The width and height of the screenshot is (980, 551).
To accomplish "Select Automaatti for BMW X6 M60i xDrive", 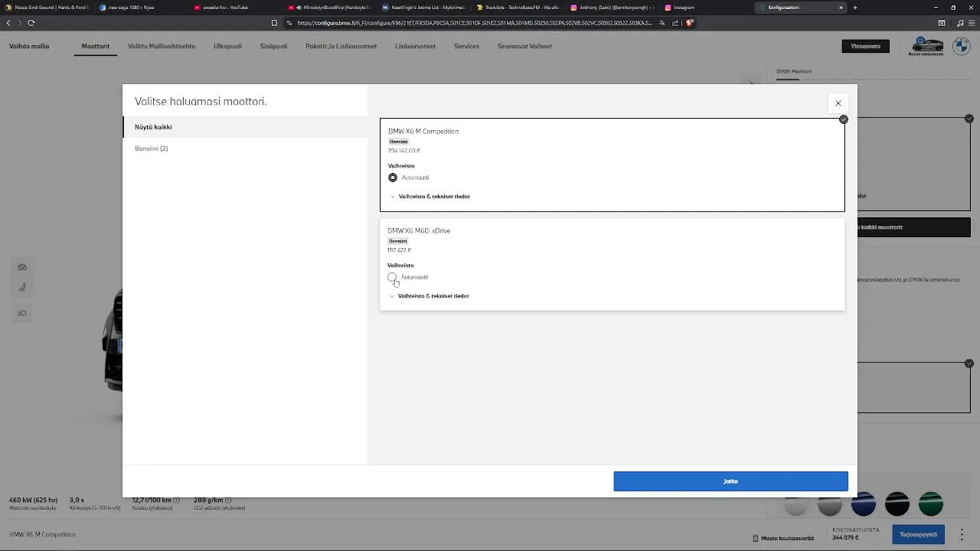I will pos(392,277).
